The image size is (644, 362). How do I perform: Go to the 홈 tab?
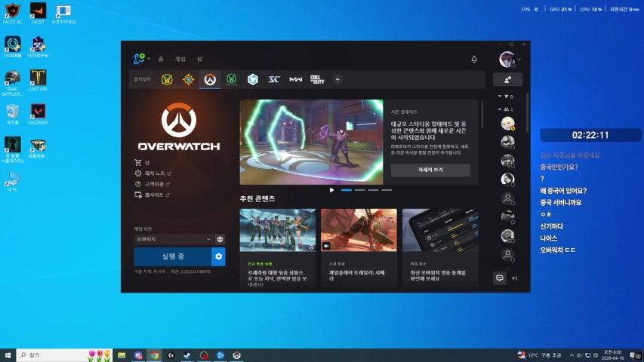click(161, 59)
